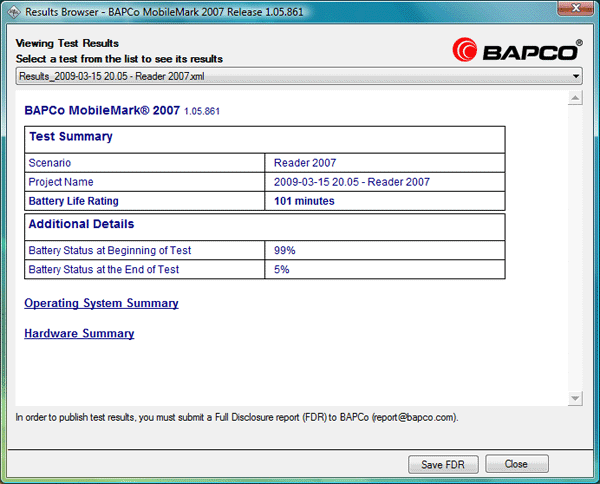Click the 'BAPCo MobileMark® 2007' heading
This screenshot has width=600, height=484.
coord(102,110)
